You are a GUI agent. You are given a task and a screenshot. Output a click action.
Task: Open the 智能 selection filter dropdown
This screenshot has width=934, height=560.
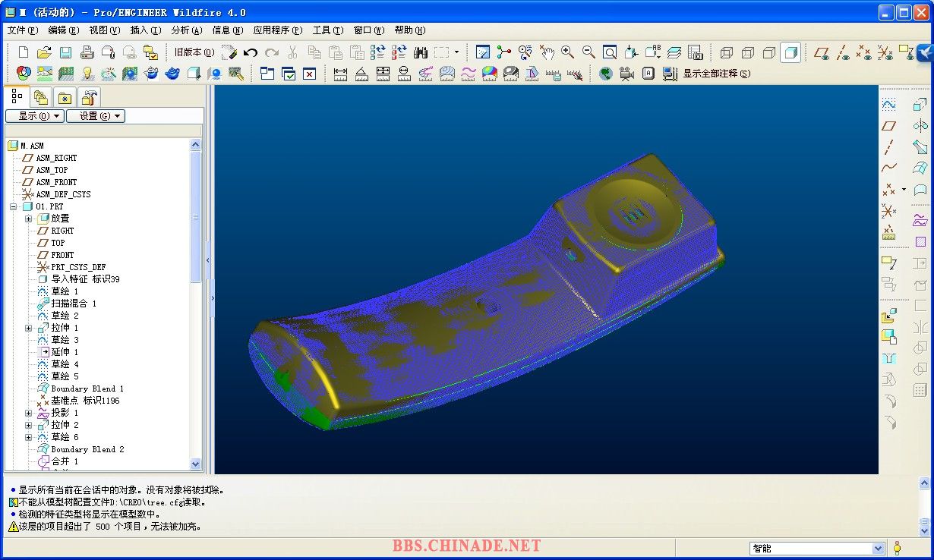pos(878,549)
